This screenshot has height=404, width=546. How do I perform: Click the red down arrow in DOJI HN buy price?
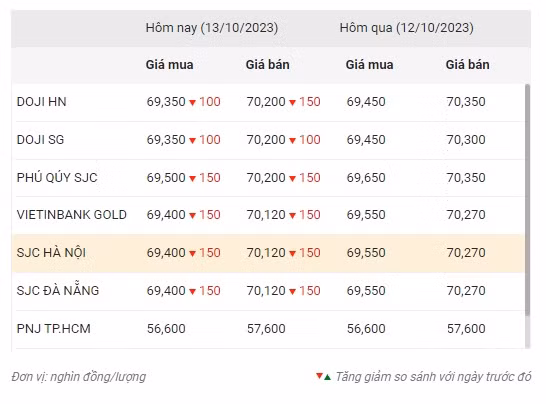tap(192, 102)
